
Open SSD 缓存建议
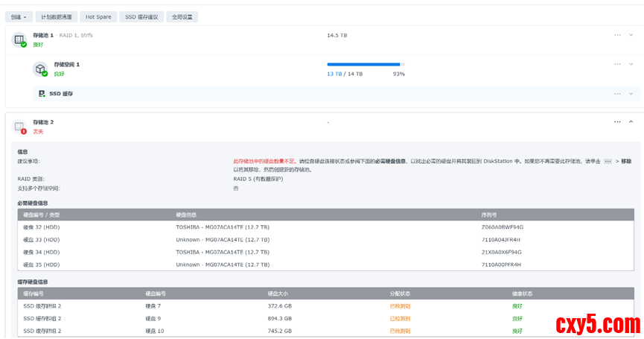[141, 16]
